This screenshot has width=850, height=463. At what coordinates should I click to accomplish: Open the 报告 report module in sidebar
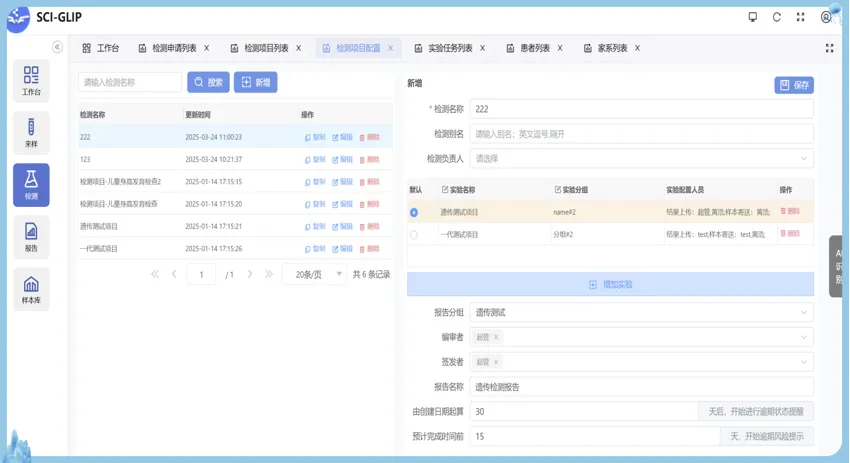pos(31,237)
